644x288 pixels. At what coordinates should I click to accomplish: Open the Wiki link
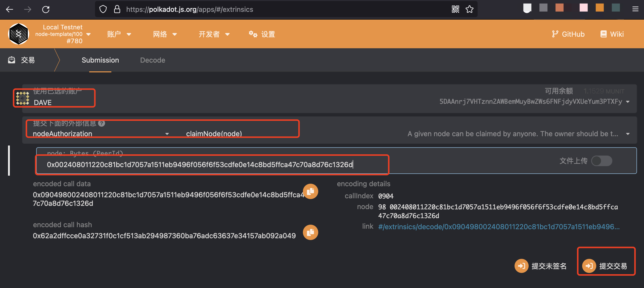click(x=612, y=34)
